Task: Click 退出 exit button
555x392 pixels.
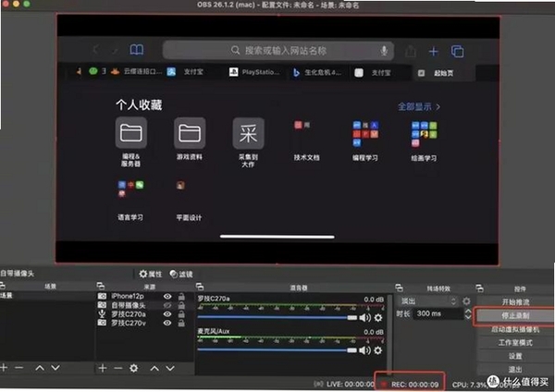Action: coord(515,370)
